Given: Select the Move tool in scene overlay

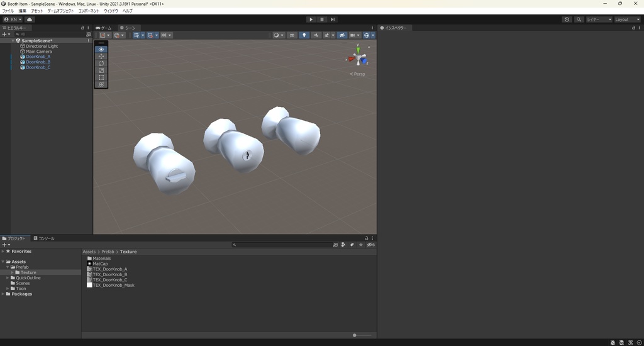Looking at the screenshot, I should tap(101, 56).
